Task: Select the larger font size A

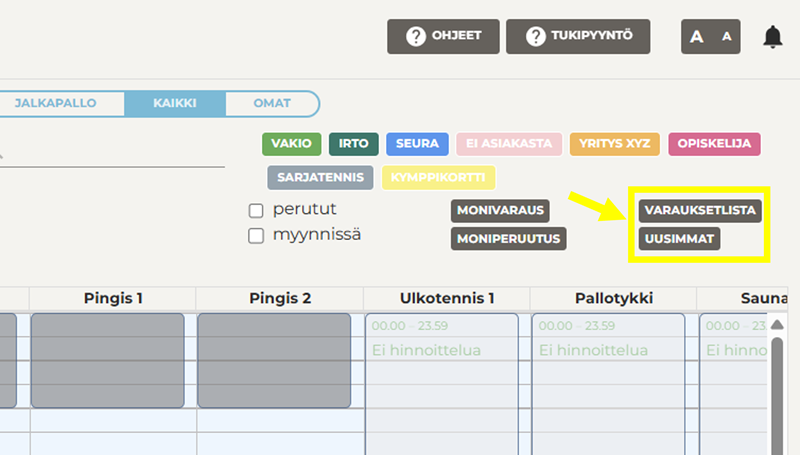Action: tap(697, 37)
